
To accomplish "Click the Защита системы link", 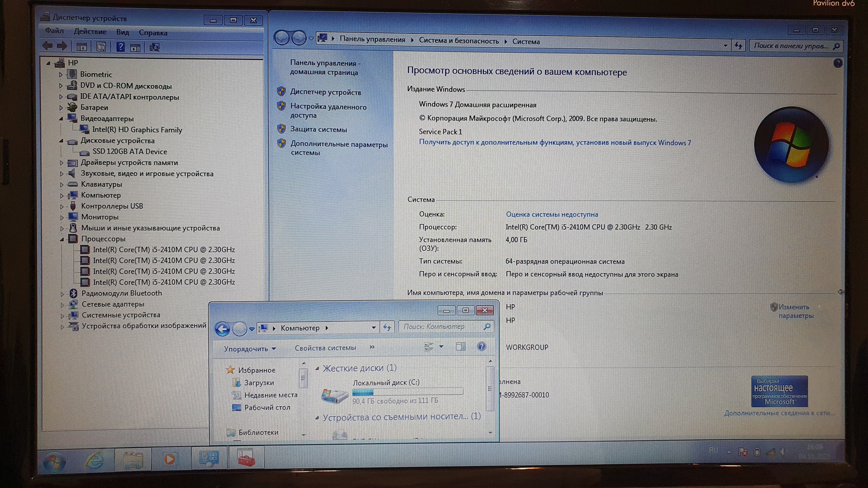I will [318, 130].
